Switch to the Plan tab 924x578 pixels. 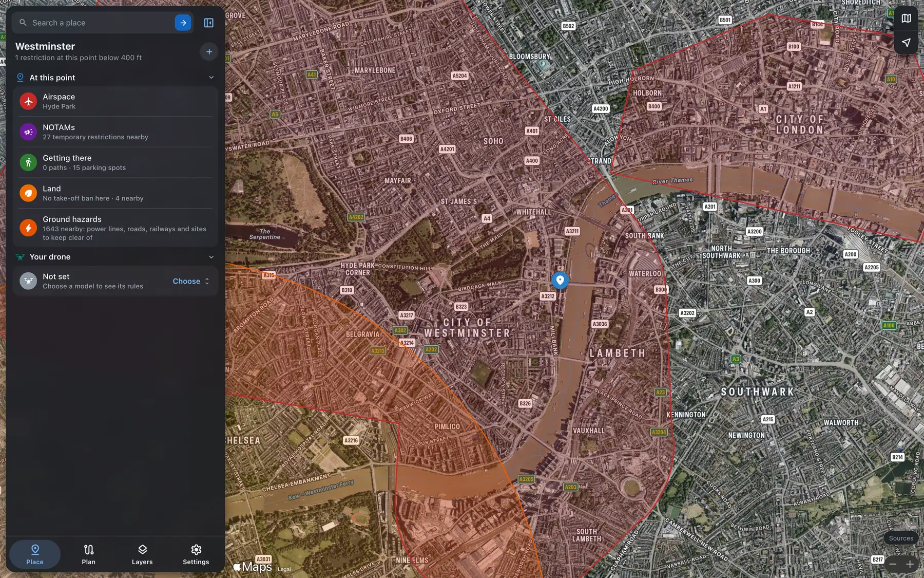pos(88,554)
